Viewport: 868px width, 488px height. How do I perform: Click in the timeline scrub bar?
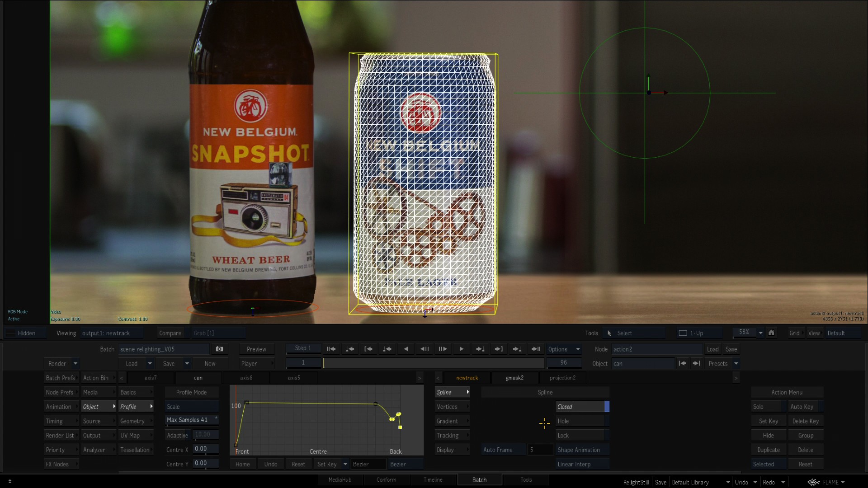(x=433, y=363)
